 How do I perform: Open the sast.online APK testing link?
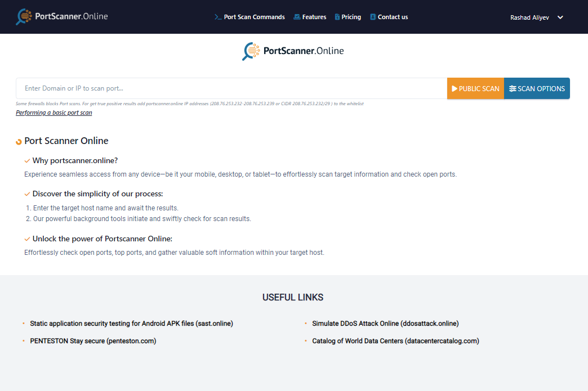pyautogui.click(x=132, y=323)
